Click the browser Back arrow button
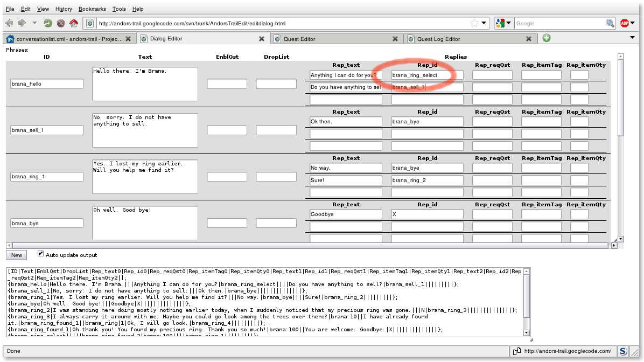Screen dimensions: 644x362 coord(9,23)
